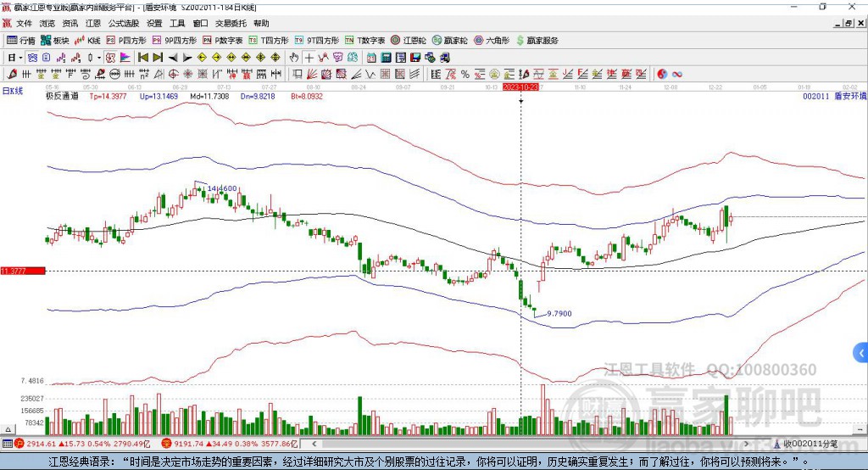The image size is (868, 470).
Task: Open the 公式选股 menu
Action: [x=124, y=23]
